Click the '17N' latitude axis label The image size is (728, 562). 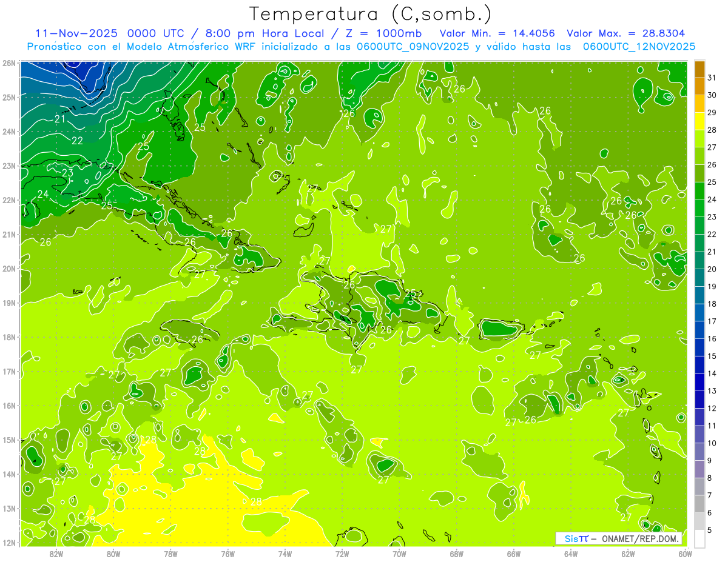click(9, 371)
